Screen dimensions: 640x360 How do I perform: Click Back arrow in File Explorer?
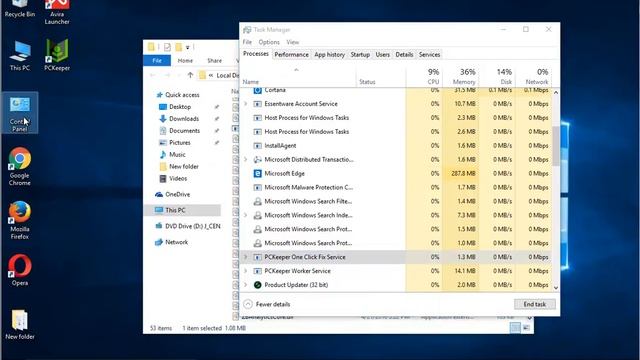point(153,75)
